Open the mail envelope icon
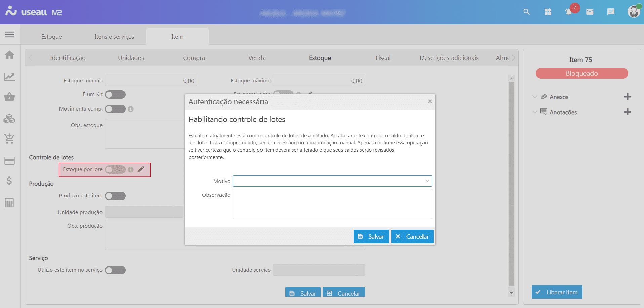Screen dimensions: 644x308 point(590,12)
